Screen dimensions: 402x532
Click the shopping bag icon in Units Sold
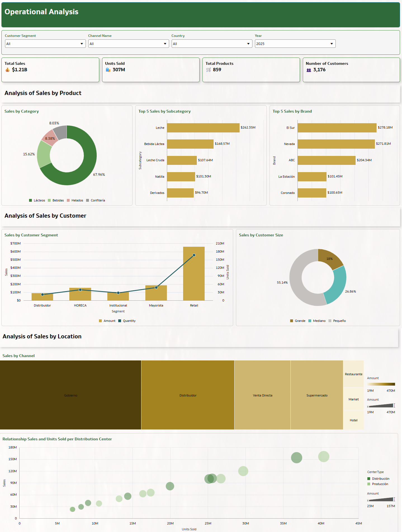108,70
